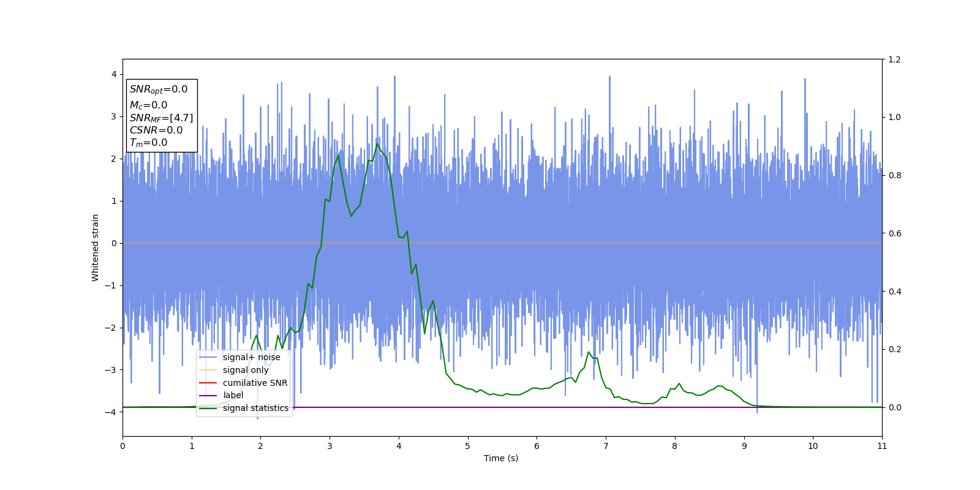The image size is (980, 490).
Task: Click the green curve's highest peak
Action: [377, 144]
